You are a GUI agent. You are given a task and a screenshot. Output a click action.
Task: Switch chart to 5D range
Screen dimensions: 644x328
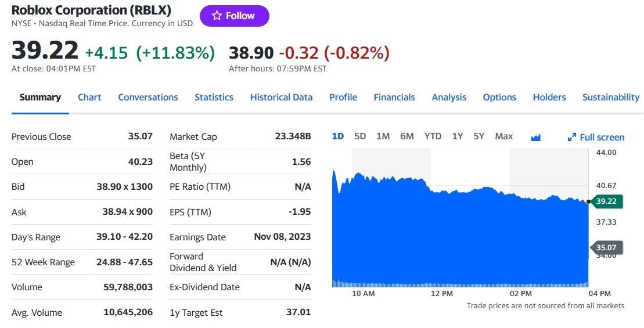[x=360, y=136]
